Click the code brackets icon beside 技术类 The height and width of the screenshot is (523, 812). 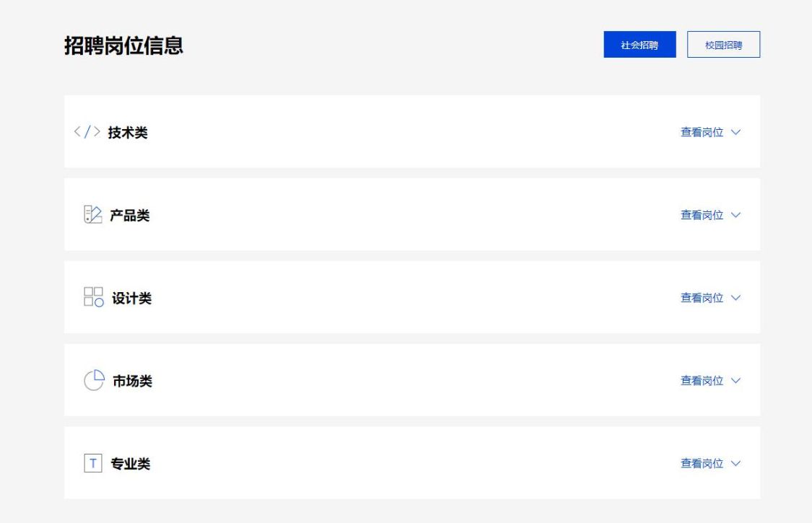[x=87, y=133]
